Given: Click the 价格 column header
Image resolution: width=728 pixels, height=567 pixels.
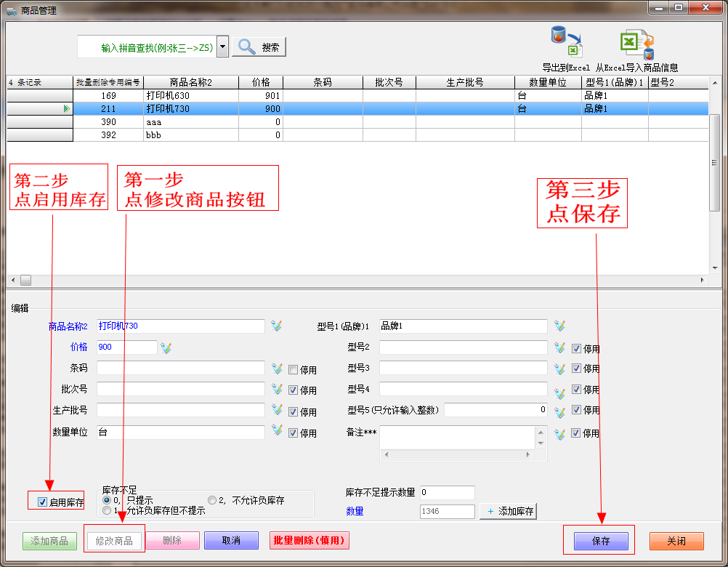Looking at the screenshot, I should pos(261,82).
